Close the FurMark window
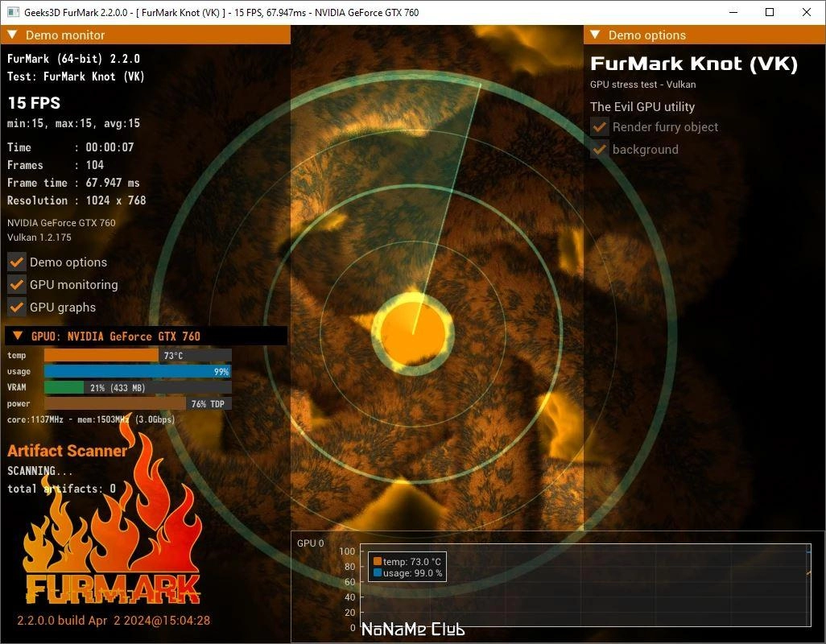Screen dimensions: 826x644 click(x=807, y=12)
